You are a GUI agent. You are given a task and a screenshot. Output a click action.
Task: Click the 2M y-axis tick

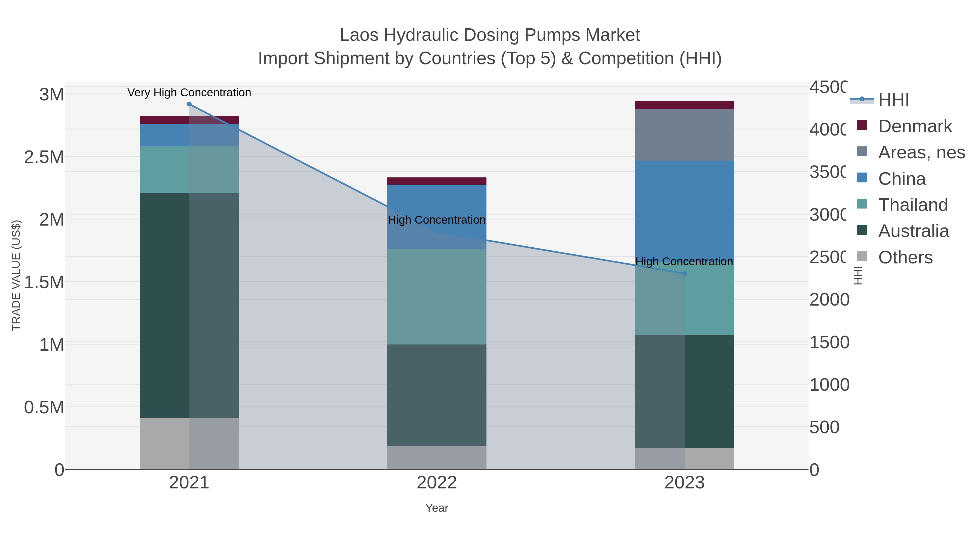(x=52, y=219)
